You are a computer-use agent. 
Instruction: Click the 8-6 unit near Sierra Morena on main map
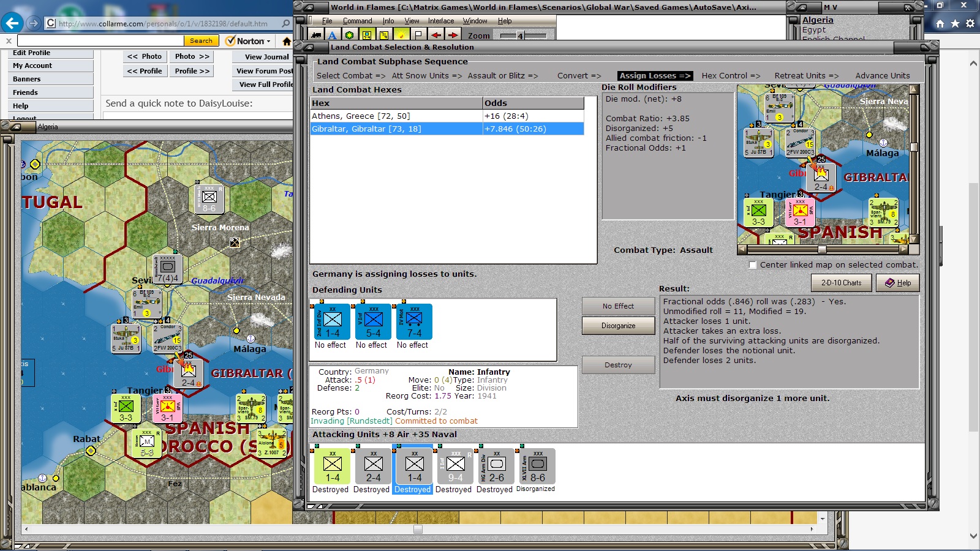pos(209,198)
